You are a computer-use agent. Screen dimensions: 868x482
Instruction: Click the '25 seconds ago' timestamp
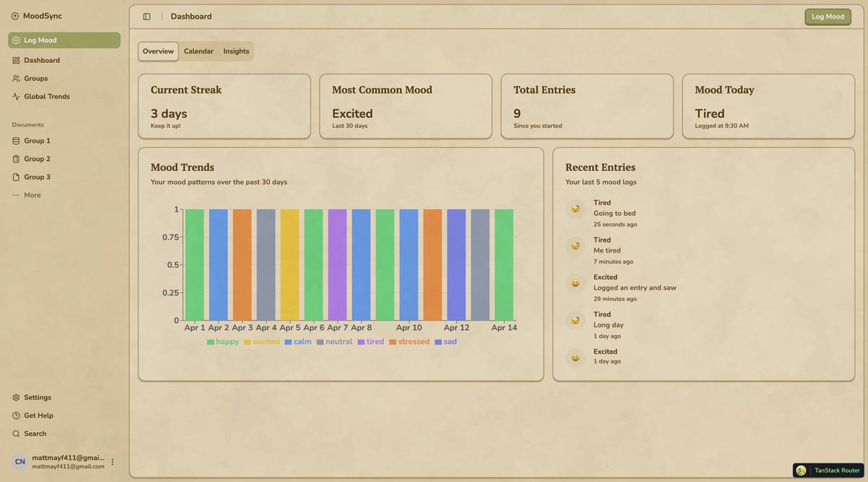tap(616, 224)
